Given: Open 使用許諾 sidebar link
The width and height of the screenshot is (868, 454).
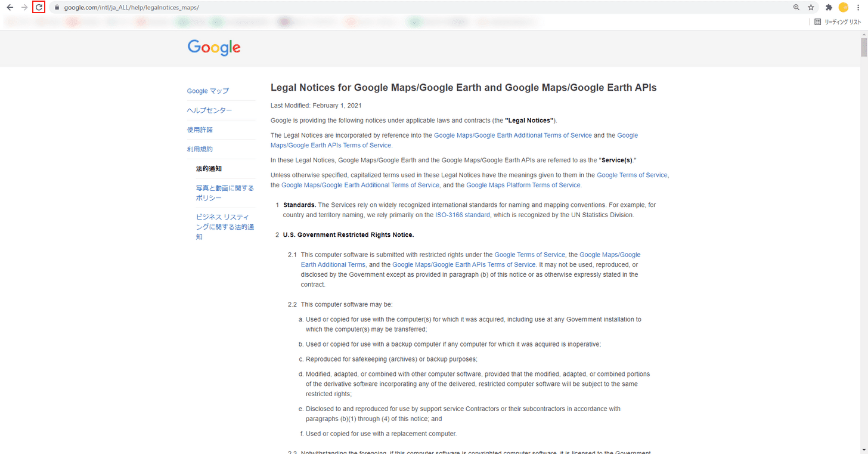Looking at the screenshot, I should pos(200,129).
